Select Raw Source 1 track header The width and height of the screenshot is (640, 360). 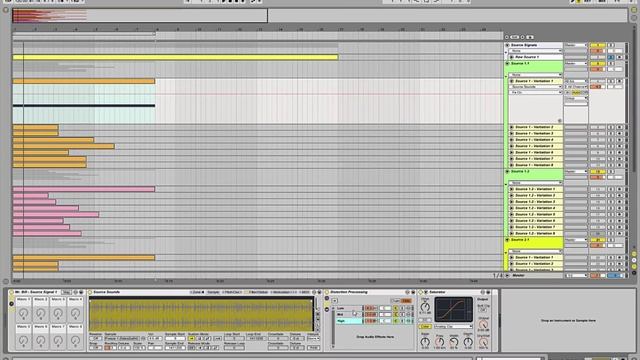click(535, 57)
